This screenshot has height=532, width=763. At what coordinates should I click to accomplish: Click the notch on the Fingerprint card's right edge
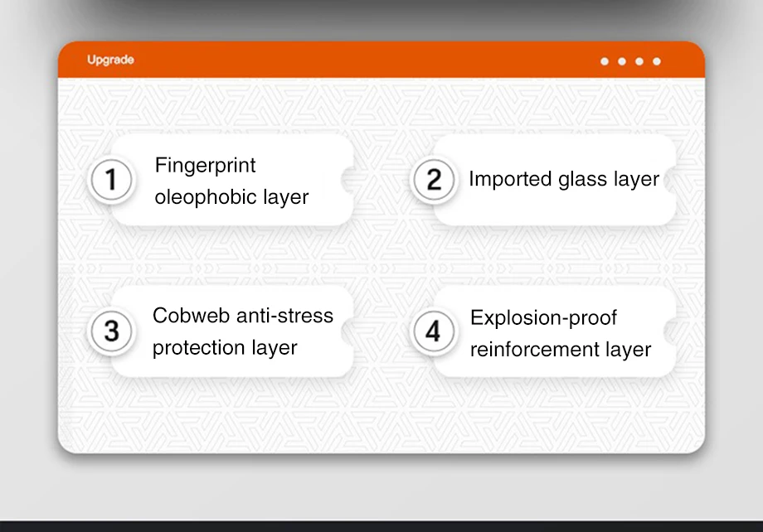348,180
